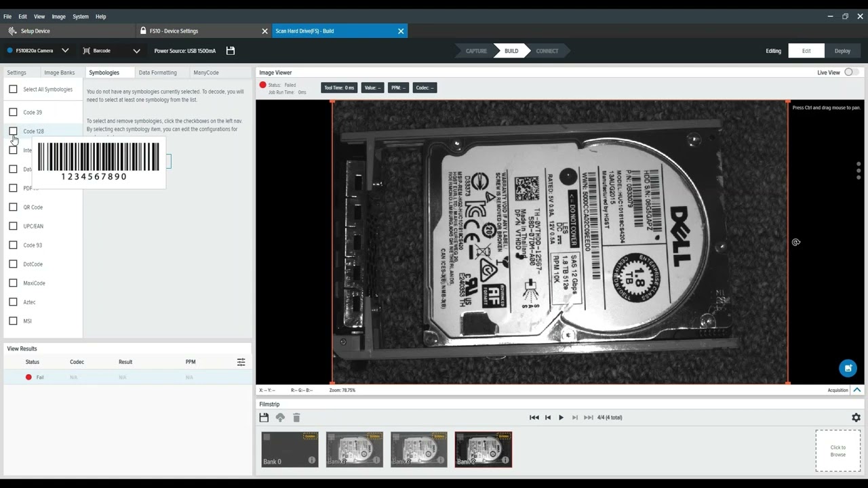This screenshot has height=488, width=868.
Task: Enable the DotCode symbology
Action: click(x=13, y=264)
